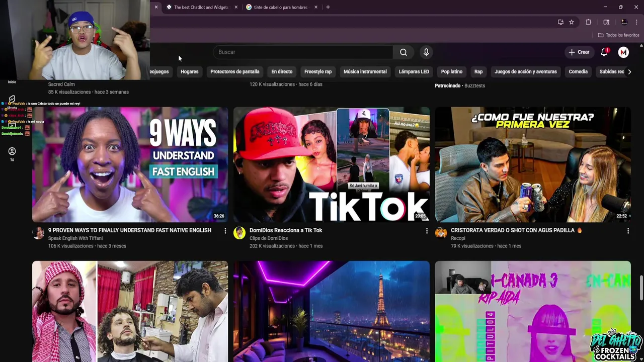Go to Clips de DomiDios channel
The image size is (644, 362).
[269, 238]
